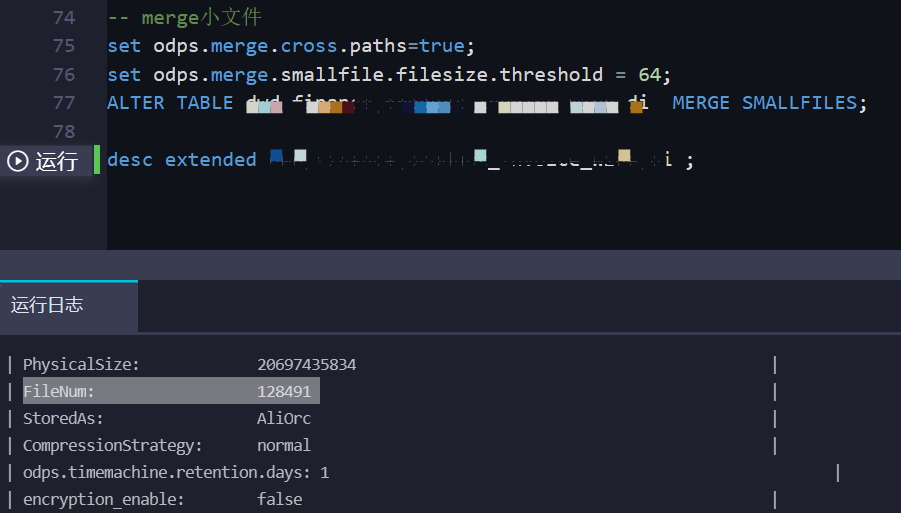Click line number 76 in the gutter

[x=64, y=75]
